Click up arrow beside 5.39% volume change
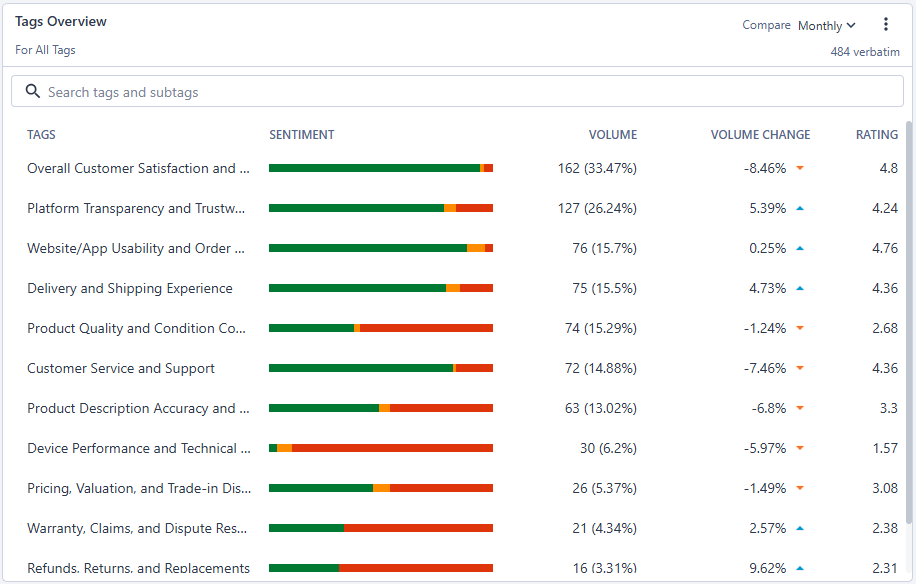Image resolution: width=916 pixels, height=584 pixels. click(800, 208)
